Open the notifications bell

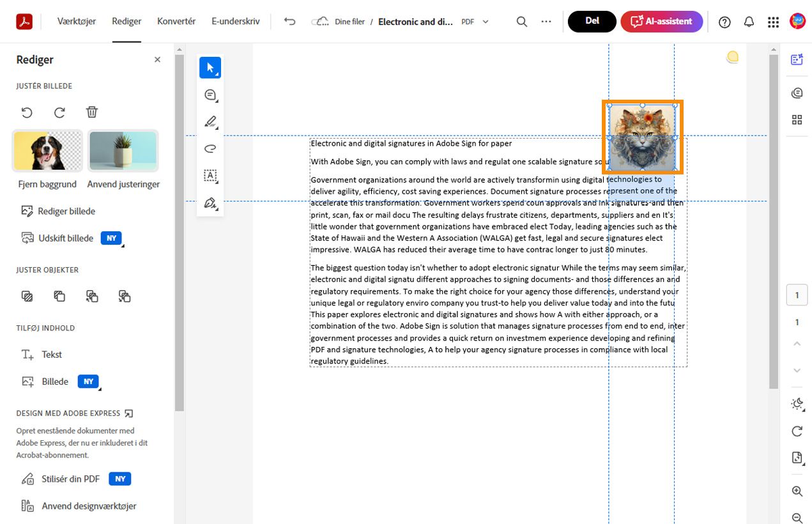(x=749, y=22)
